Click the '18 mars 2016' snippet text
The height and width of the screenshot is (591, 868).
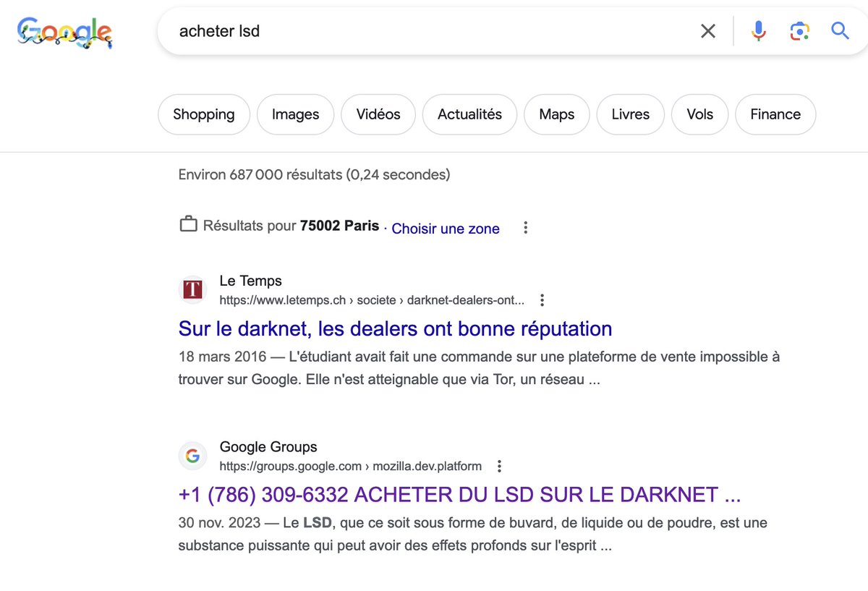[x=222, y=357]
